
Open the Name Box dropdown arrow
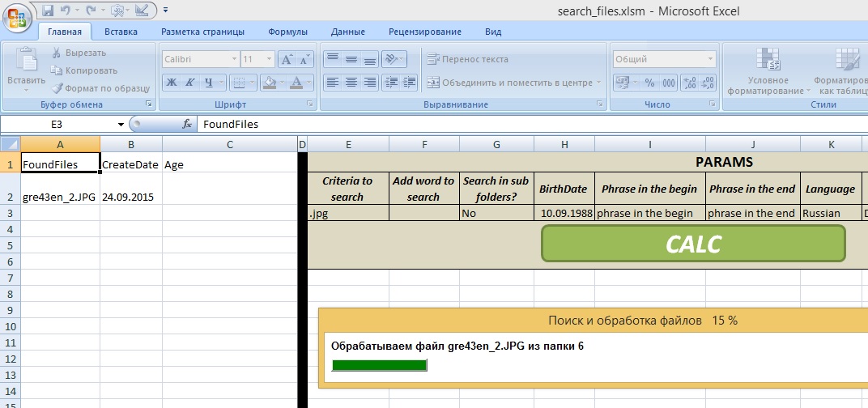click(x=121, y=125)
